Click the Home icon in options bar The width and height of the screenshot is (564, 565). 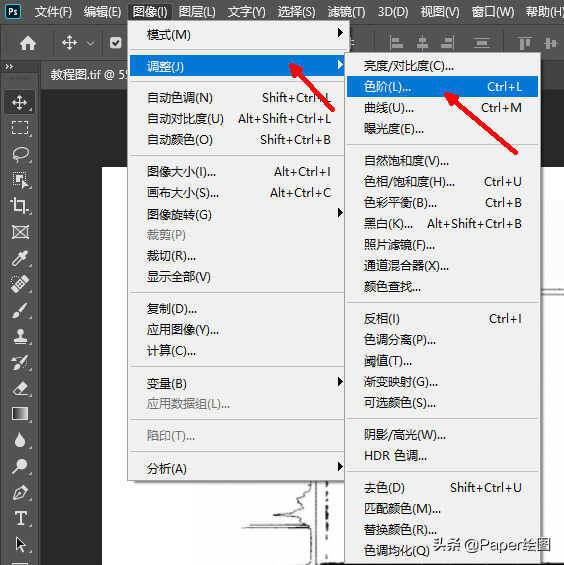(x=28, y=43)
